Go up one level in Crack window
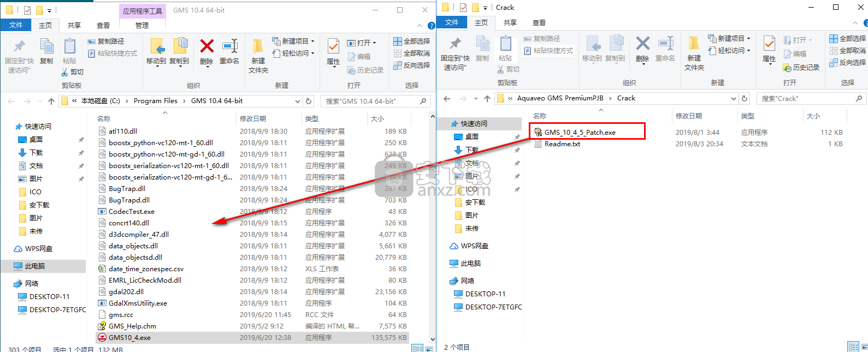 pos(487,99)
